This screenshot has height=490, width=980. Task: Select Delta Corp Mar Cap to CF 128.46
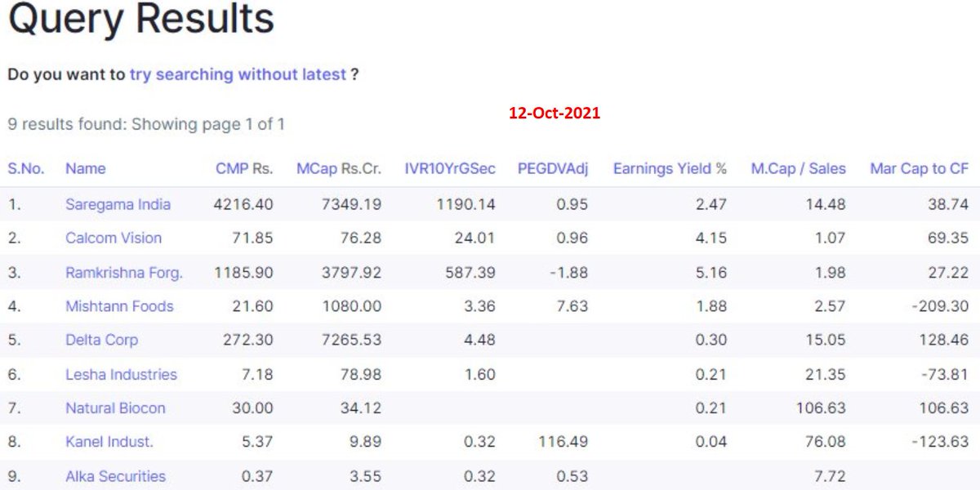944,340
